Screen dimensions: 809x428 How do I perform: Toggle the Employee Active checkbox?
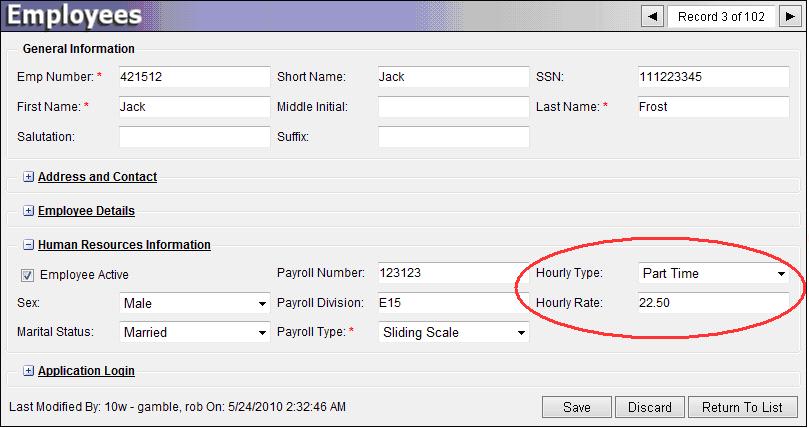pos(26,275)
